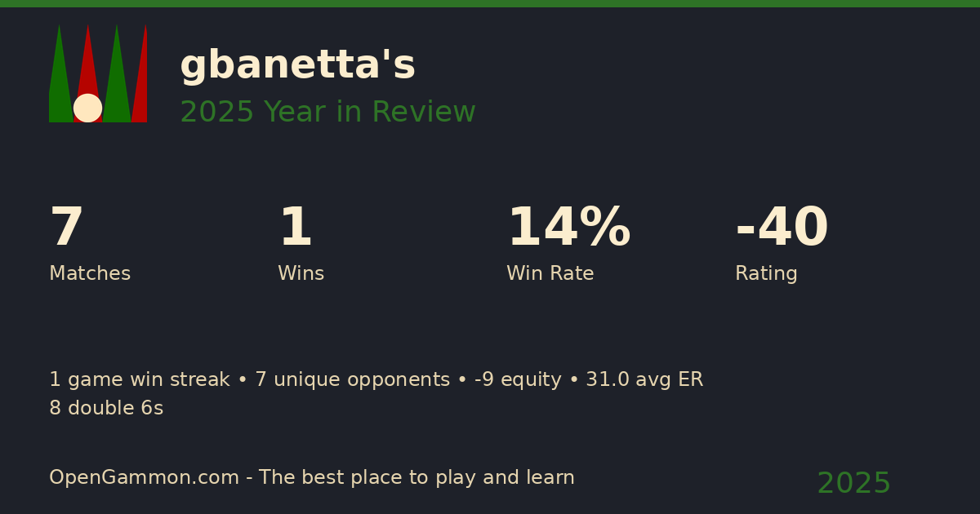Click the OpenGammon backgammon board logo
Screen dimensions: 980x514
(98, 73)
